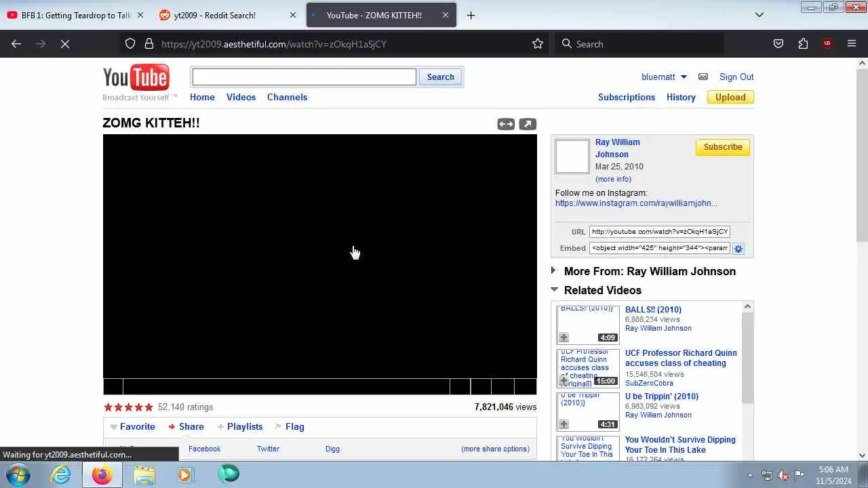Stop loading the page
Viewport: 868px width, 488px height.
(x=65, y=44)
